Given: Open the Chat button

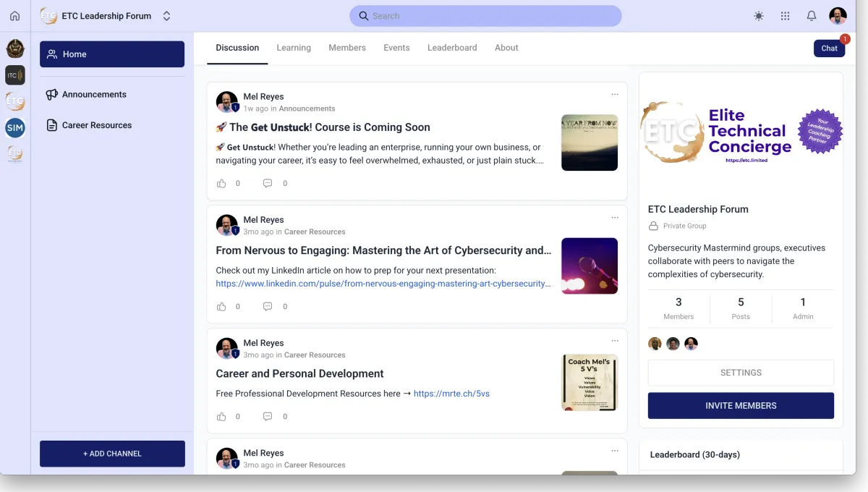Looking at the screenshot, I should click(x=829, y=48).
